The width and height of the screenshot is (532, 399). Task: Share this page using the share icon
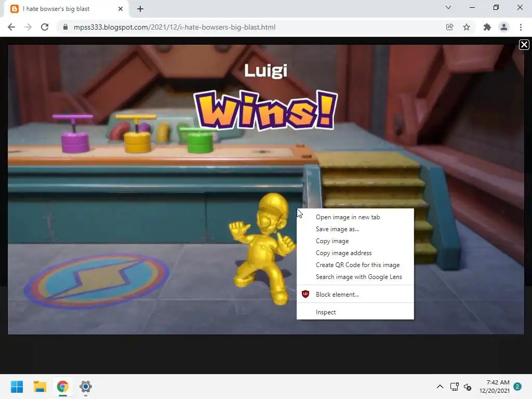pyautogui.click(x=449, y=27)
